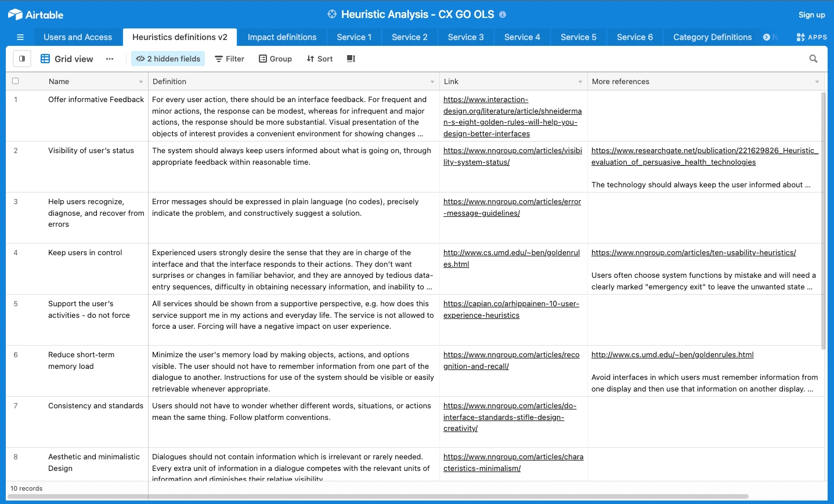Select 'Visibility of user's status' cell
Viewport: 834px width, 504px height.
[96, 167]
